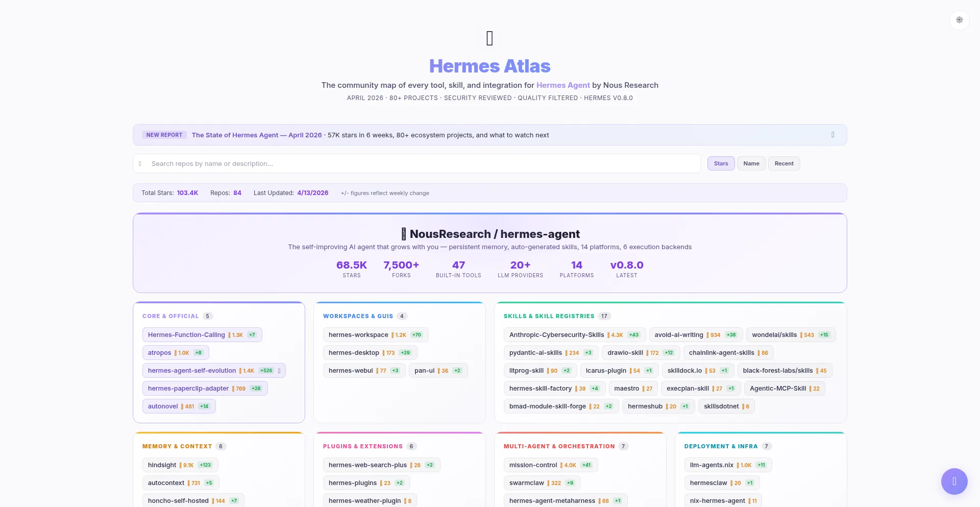Open hermes-desktop repo chip
980x507 pixels.
tap(370, 353)
